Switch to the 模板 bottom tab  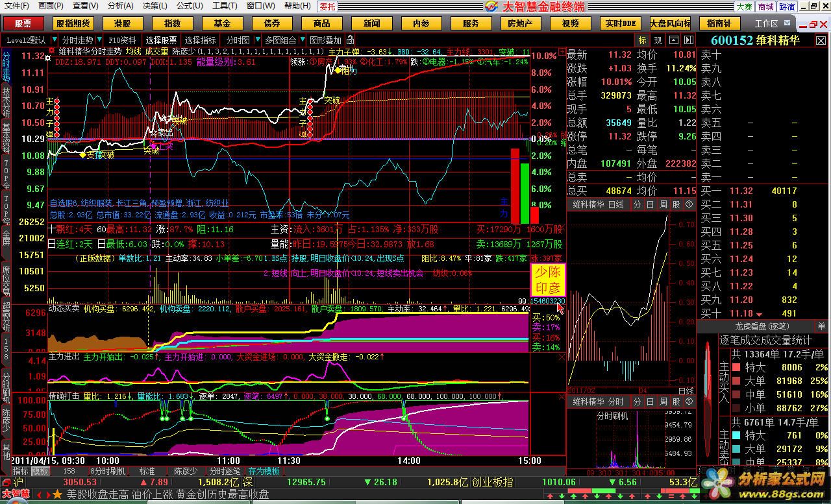40,471
